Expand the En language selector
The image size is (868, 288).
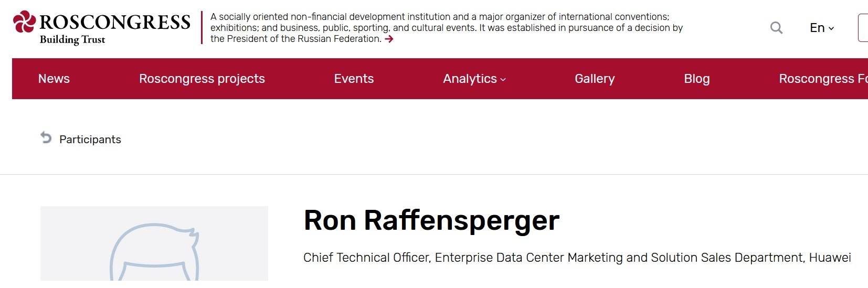[x=821, y=28]
